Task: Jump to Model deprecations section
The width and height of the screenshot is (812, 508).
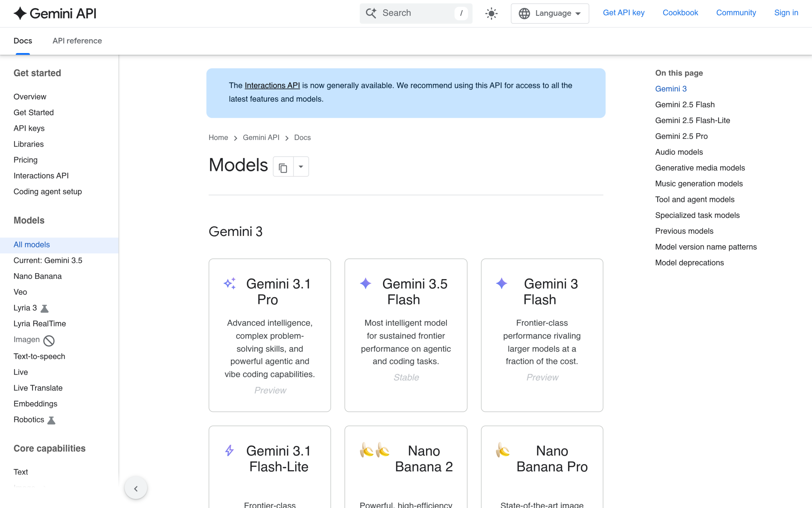Action: 690,262
